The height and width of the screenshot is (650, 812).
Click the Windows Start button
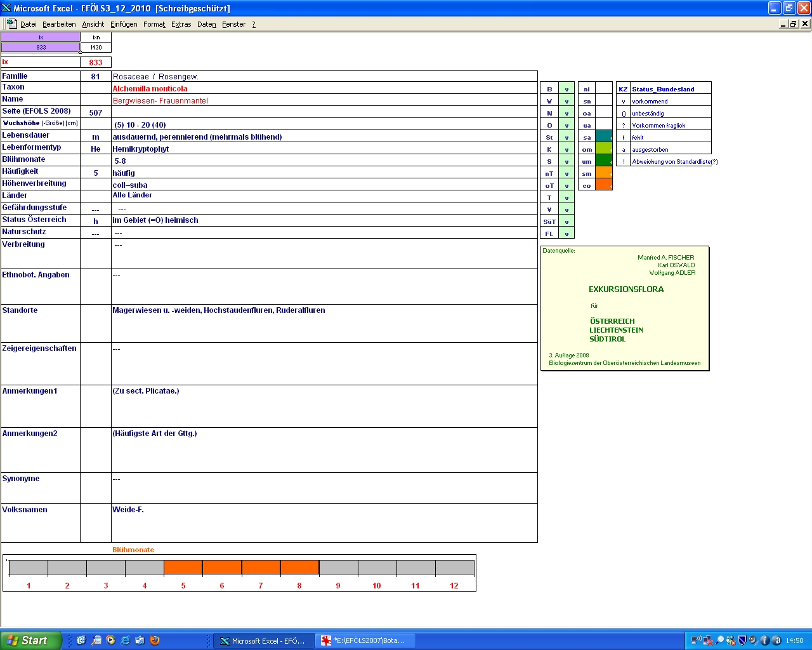pyautogui.click(x=31, y=640)
